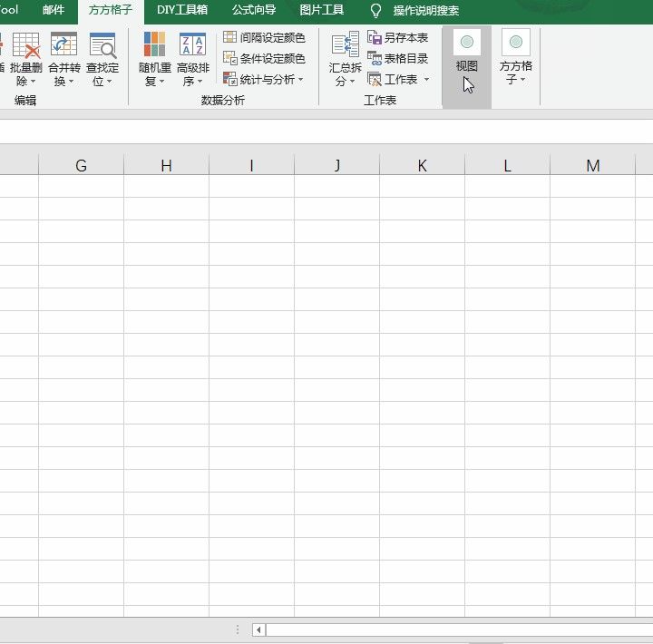Switch to the 公式向导 tab
653x644 pixels.
coord(254,10)
